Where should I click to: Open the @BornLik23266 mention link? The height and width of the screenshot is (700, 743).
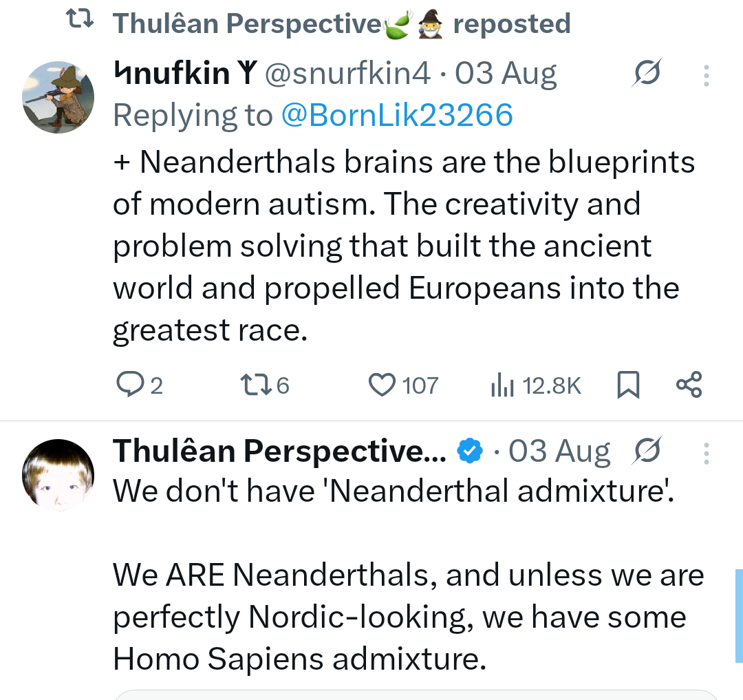pos(397,115)
